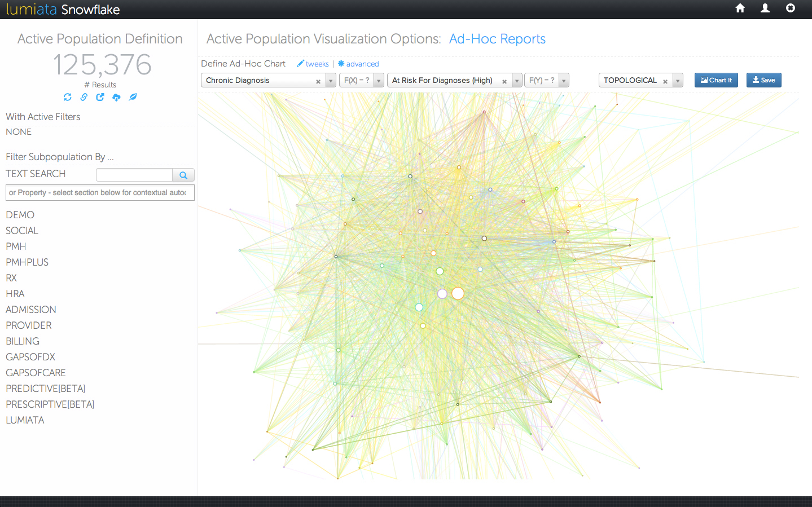Viewport: 812px width, 507px height.
Task: Click the Property autocomplete input field
Action: (x=100, y=193)
